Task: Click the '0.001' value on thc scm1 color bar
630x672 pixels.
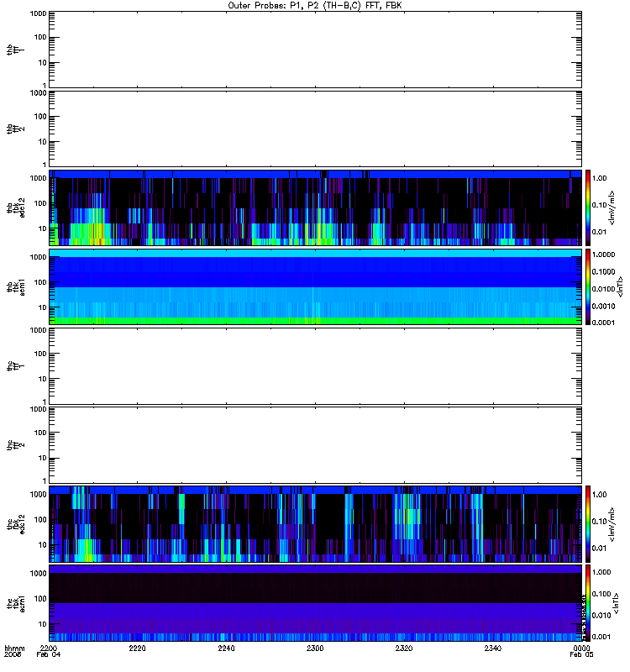Action: coord(601,637)
